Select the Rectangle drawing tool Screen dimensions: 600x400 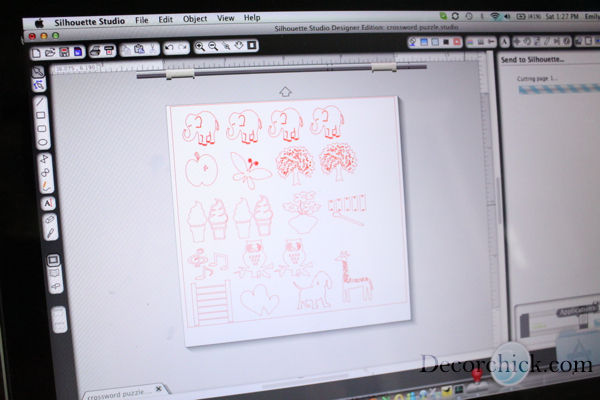coord(41,115)
